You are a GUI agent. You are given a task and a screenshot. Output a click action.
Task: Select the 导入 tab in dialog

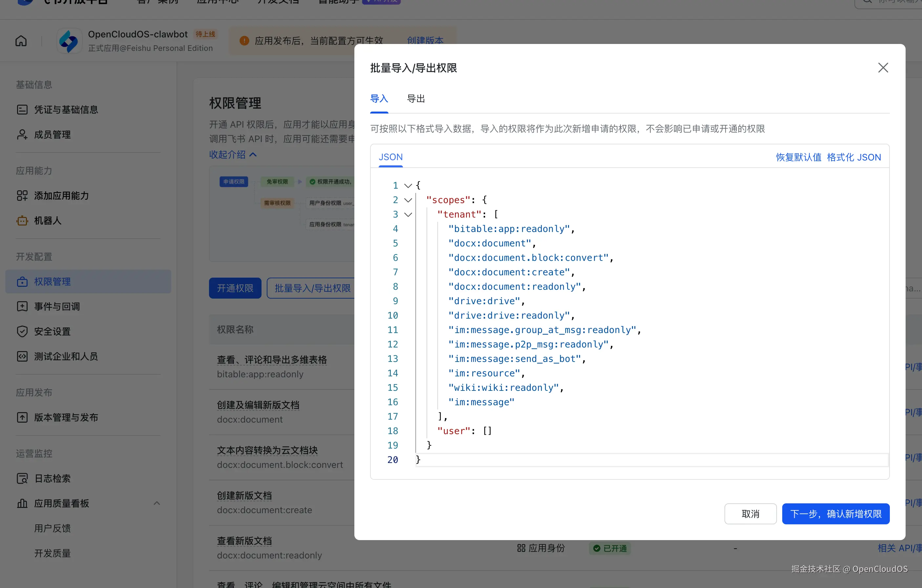click(379, 99)
